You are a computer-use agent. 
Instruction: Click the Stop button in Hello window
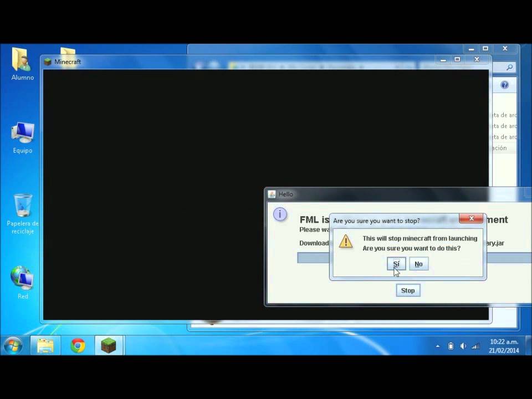tap(408, 290)
